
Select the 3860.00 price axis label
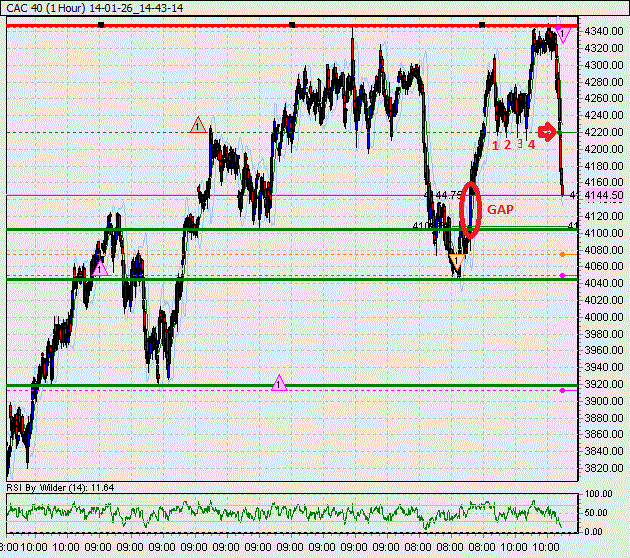click(x=604, y=434)
